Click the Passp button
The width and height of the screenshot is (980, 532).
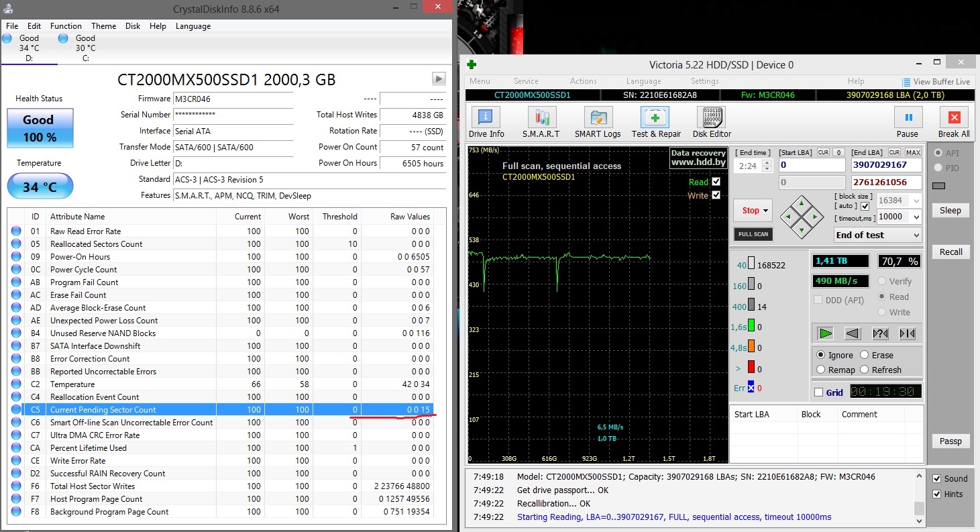click(x=950, y=441)
